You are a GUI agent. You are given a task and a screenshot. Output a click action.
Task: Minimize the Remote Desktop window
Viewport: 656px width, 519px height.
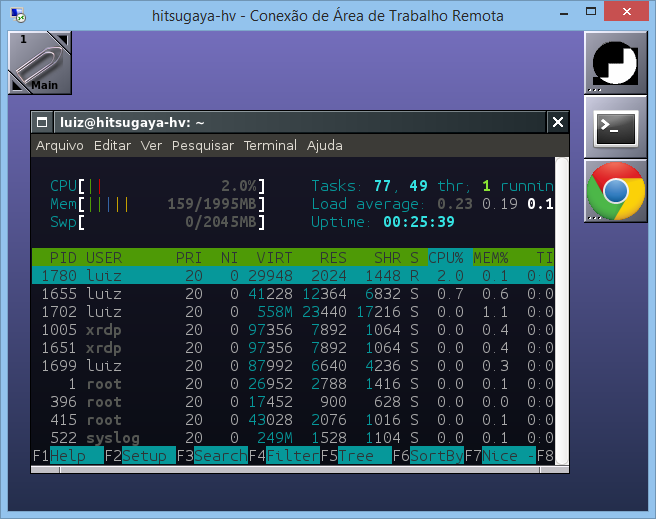pyautogui.click(x=564, y=13)
